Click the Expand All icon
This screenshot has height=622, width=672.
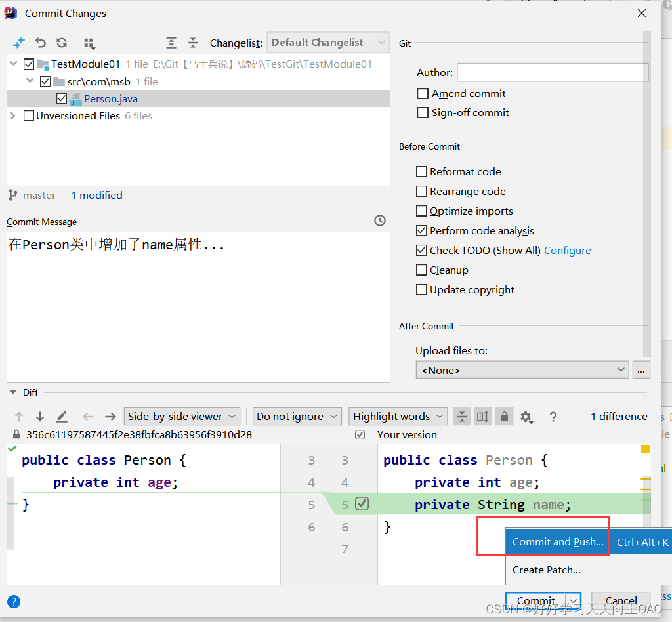coord(171,43)
